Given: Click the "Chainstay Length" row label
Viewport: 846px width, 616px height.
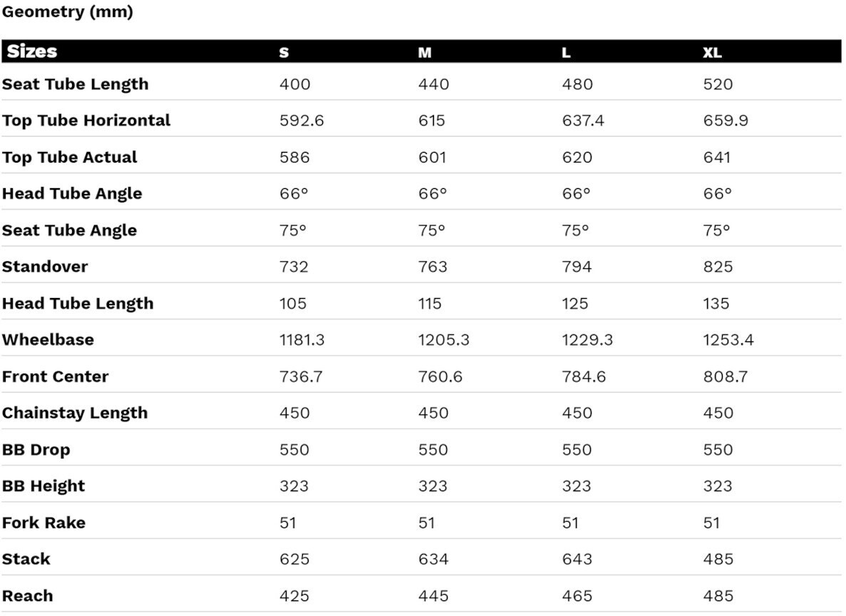Looking at the screenshot, I should pos(75,413).
